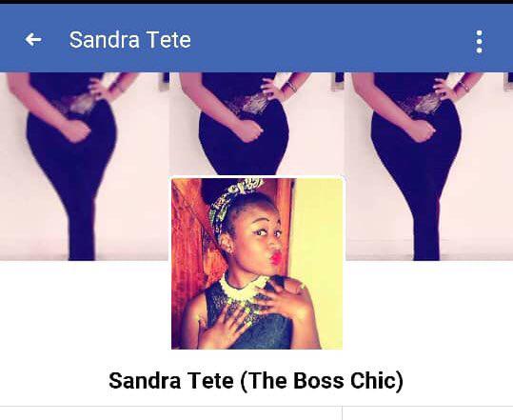The image size is (513, 420).
Task: Tap the bracelet wrist in the right cover panel
Action: coord(463,86)
